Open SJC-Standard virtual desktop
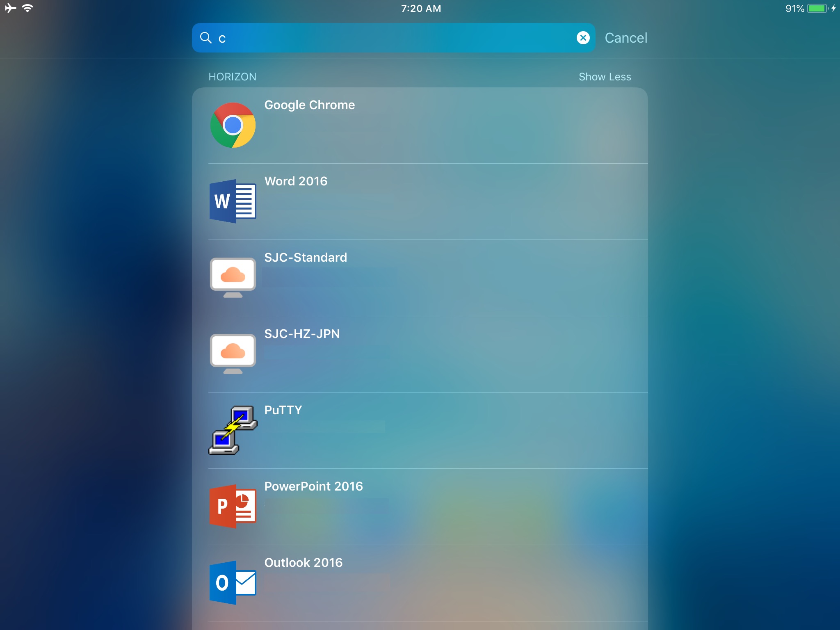The image size is (840, 630). coord(419,277)
